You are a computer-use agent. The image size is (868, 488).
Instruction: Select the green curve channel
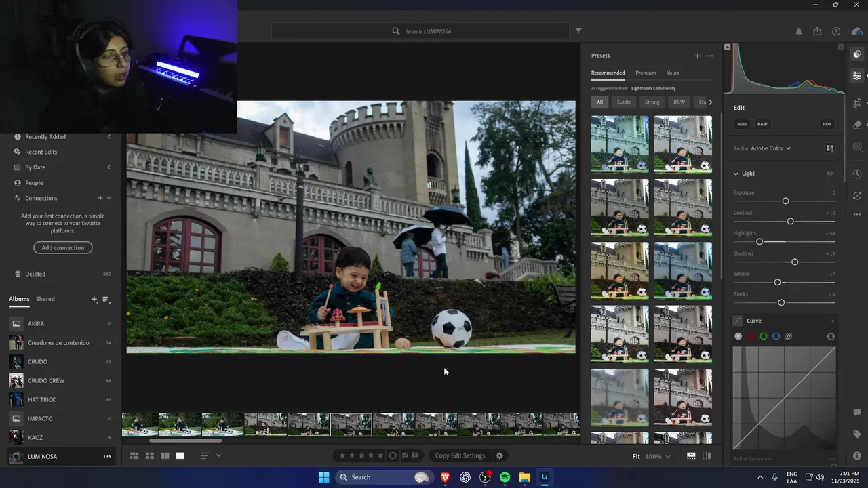point(764,336)
